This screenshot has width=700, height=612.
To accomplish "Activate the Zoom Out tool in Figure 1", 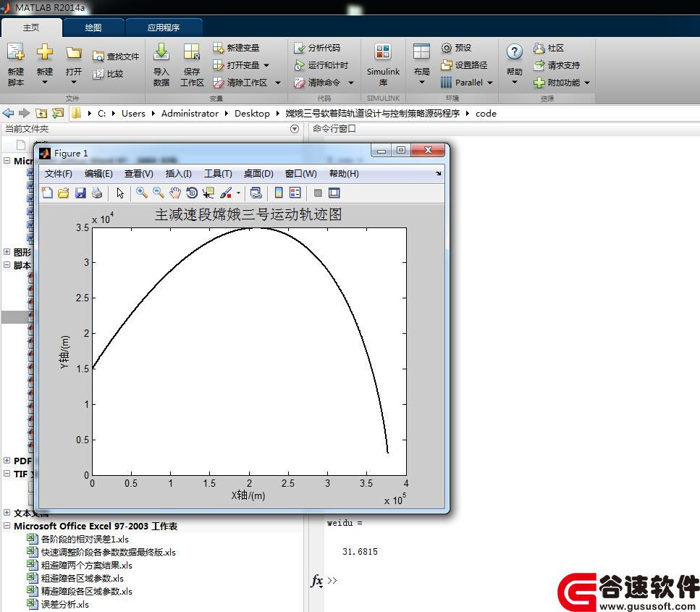I will pos(159,193).
